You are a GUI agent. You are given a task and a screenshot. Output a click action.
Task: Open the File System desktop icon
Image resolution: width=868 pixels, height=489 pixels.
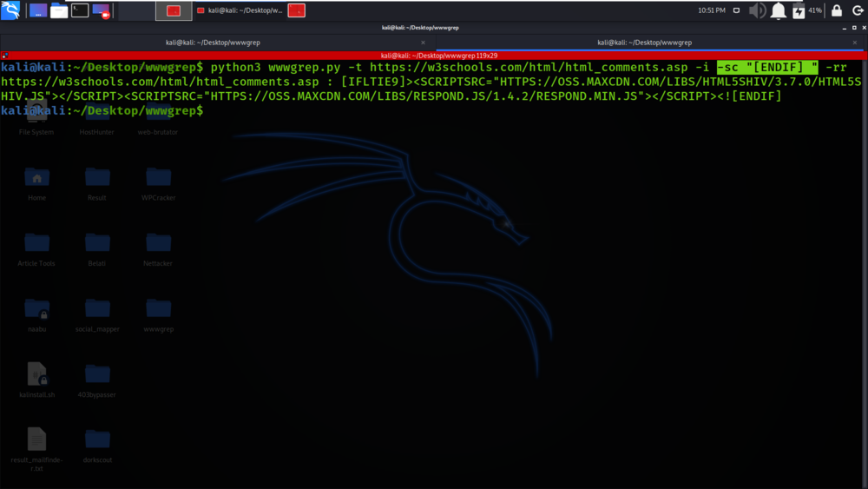tap(36, 118)
